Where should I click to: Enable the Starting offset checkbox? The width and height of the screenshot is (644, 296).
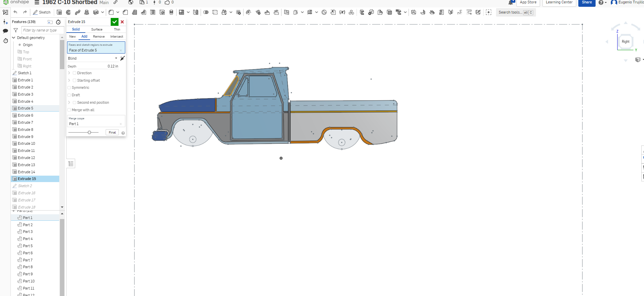74,80
